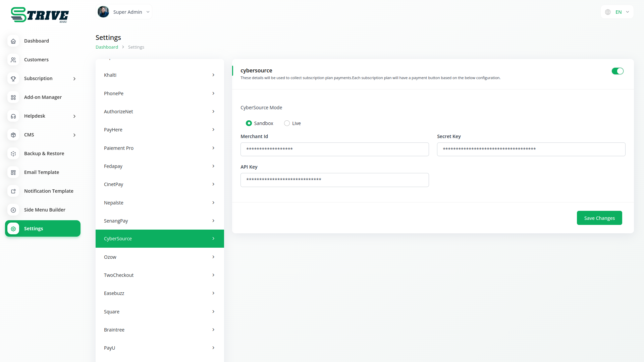Click the Subscription trophy icon
This screenshot has width=644, height=362.
[13, 78]
